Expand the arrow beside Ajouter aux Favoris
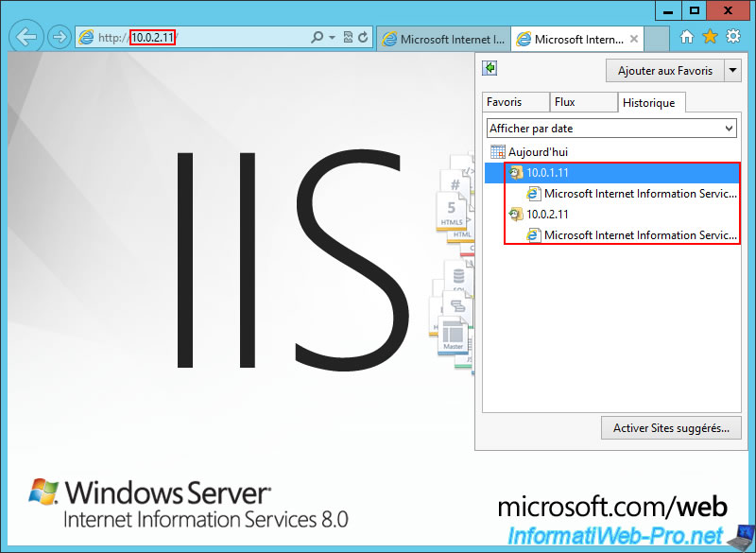 [733, 71]
